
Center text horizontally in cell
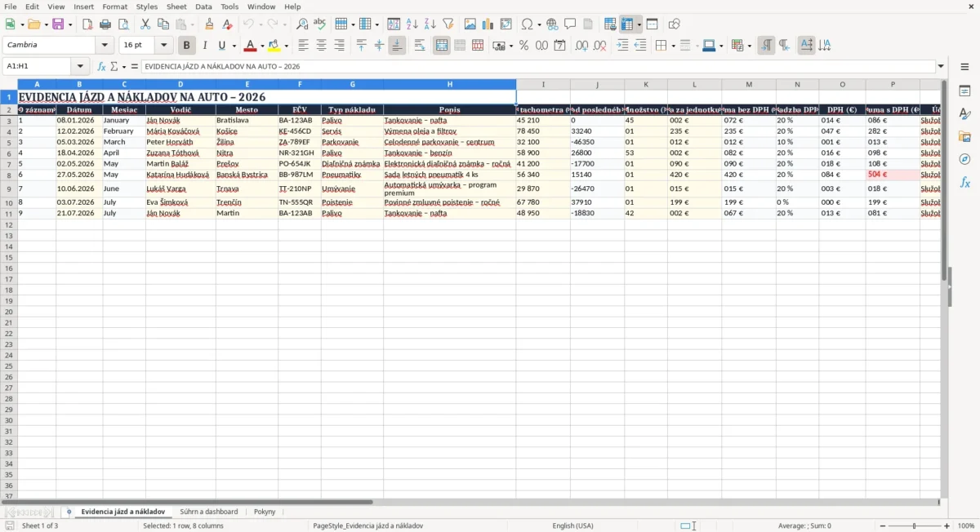(x=322, y=46)
